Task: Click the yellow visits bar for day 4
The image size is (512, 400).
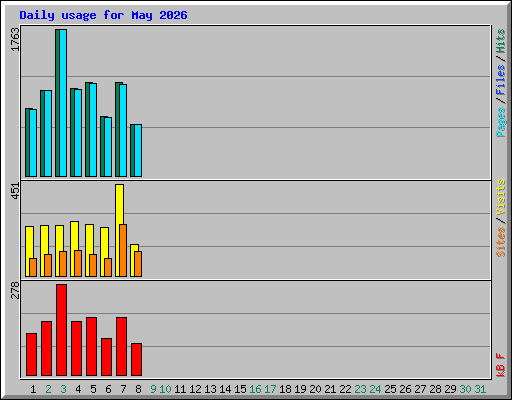Action: pyautogui.click(x=75, y=235)
